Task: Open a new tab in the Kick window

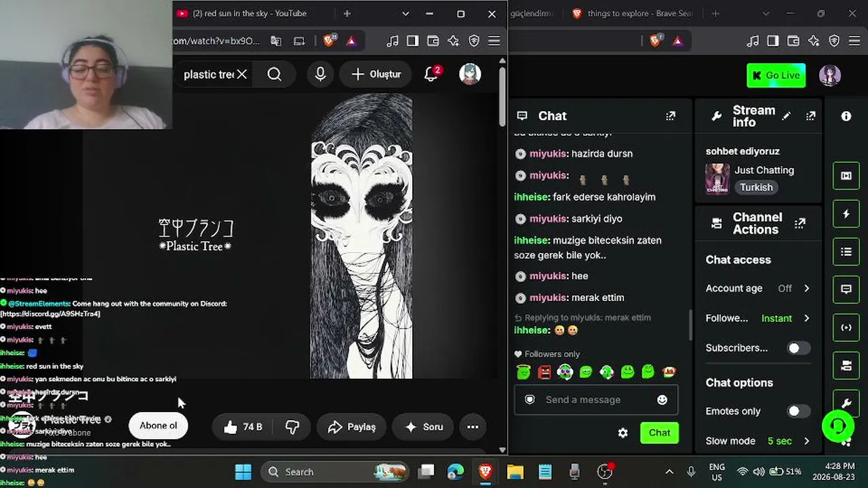Action: [x=715, y=14]
